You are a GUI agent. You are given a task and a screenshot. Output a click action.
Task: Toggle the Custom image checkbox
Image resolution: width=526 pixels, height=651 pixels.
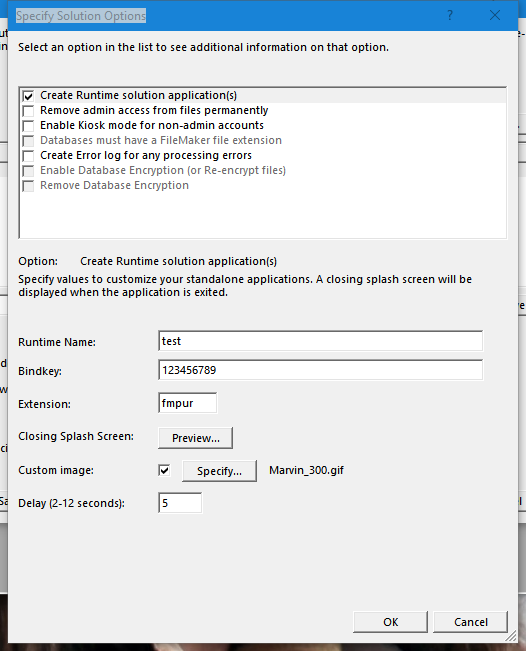pos(164,470)
